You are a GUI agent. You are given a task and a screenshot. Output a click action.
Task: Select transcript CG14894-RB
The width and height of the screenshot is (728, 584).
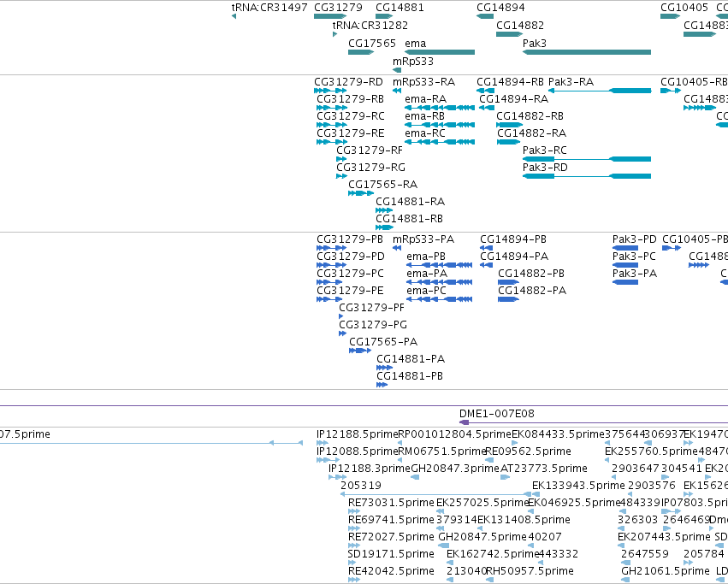coord(510,82)
